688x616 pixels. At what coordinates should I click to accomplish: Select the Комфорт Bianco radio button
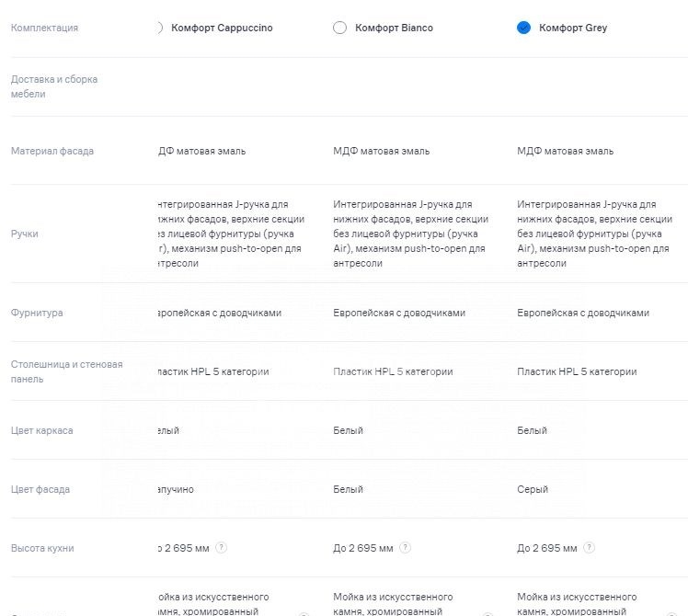click(x=339, y=28)
